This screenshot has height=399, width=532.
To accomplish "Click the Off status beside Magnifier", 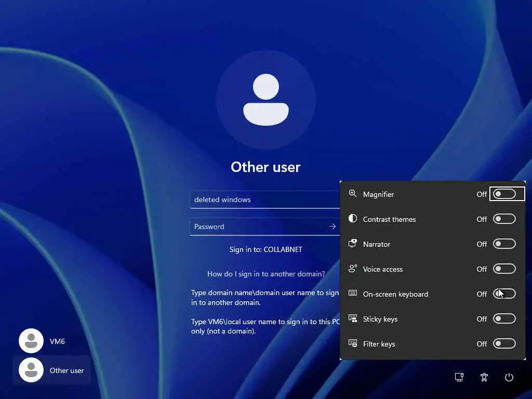I will [x=482, y=194].
